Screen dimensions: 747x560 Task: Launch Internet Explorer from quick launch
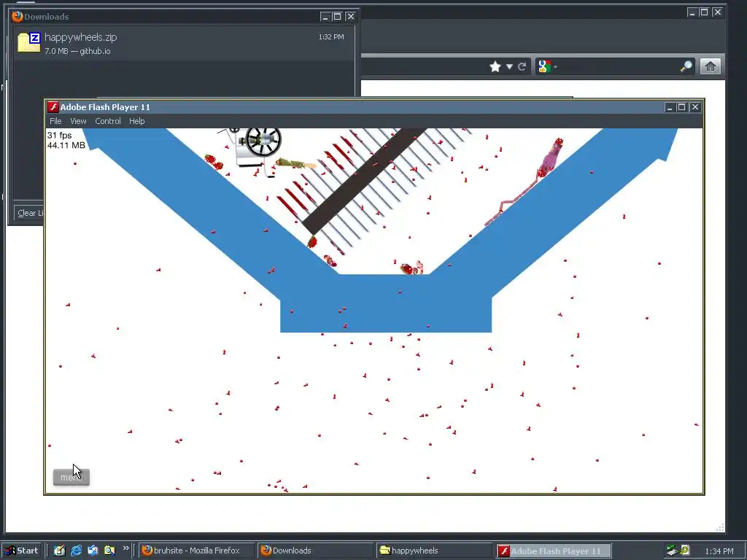point(76,551)
